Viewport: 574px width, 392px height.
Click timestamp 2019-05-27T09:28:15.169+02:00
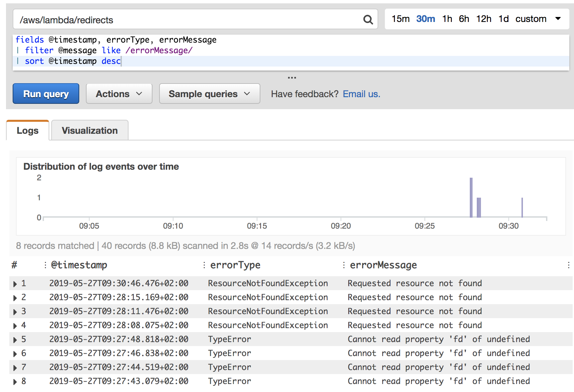pyautogui.click(x=119, y=297)
